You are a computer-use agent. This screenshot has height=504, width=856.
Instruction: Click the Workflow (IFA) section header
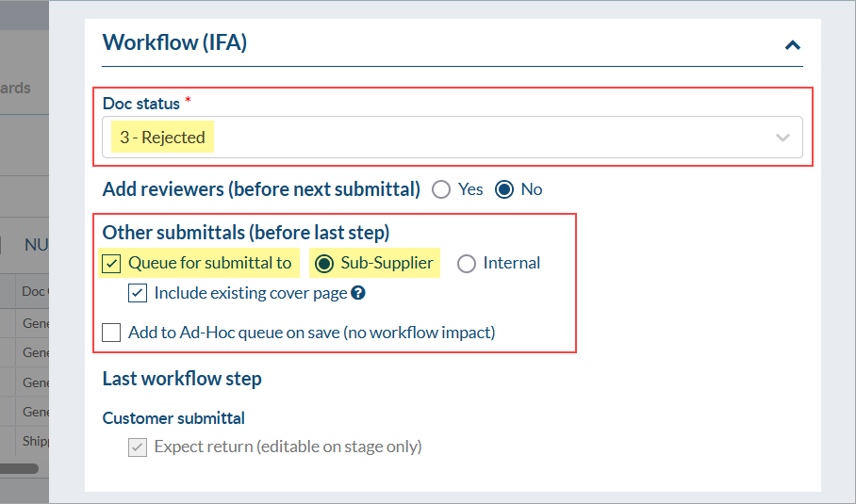174,42
